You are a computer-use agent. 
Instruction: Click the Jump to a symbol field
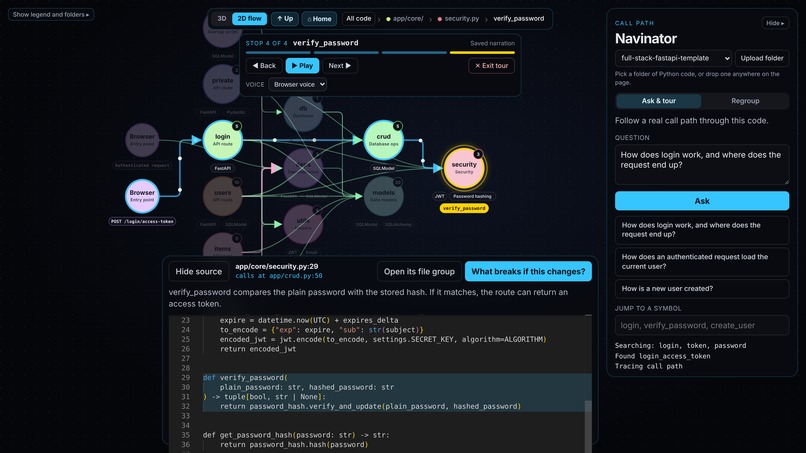[702, 325]
